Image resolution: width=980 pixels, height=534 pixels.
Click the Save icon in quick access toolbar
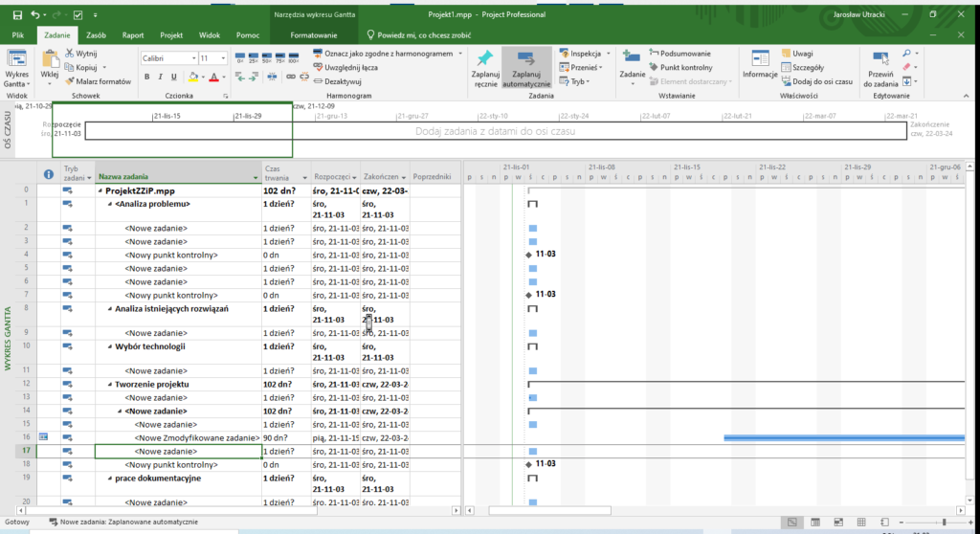pyautogui.click(x=17, y=15)
